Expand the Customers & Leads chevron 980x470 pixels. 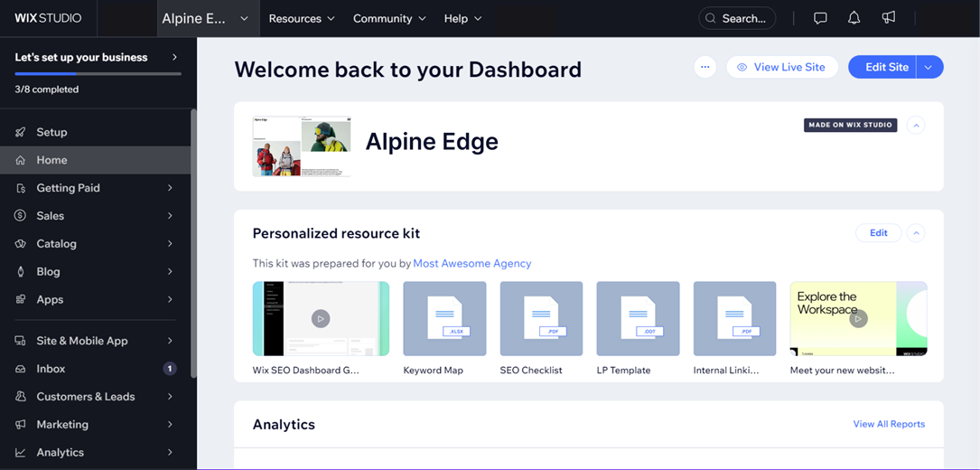(170, 397)
